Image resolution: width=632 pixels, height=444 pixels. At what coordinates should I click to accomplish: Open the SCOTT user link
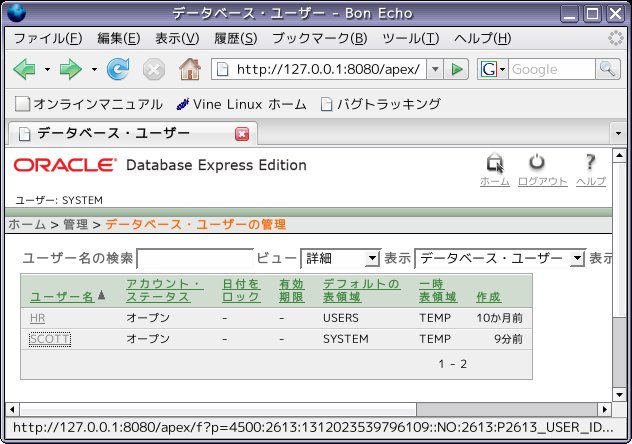click(x=50, y=339)
